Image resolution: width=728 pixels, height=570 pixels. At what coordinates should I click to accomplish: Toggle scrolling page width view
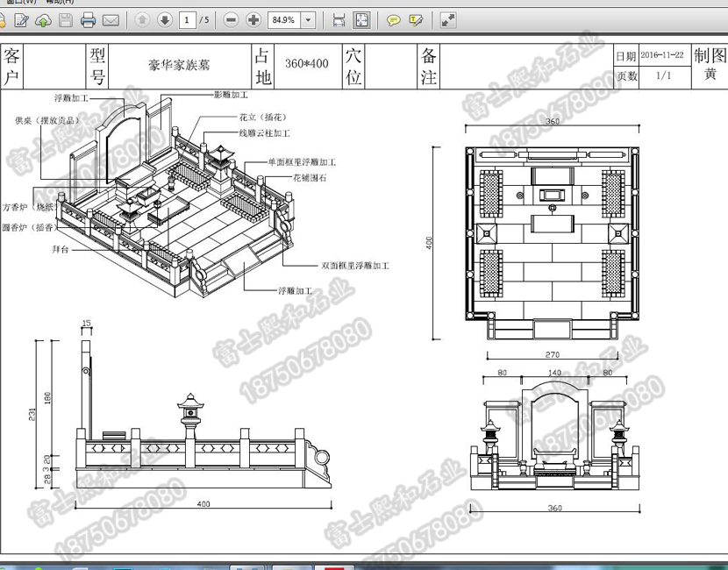339,19
